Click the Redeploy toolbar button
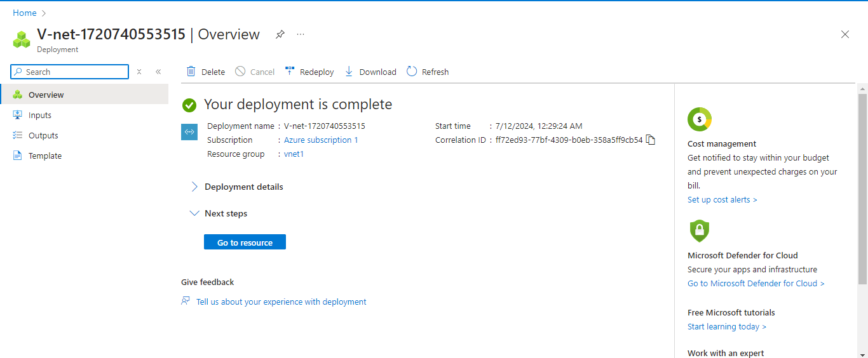The width and height of the screenshot is (868, 358). pos(309,72)
